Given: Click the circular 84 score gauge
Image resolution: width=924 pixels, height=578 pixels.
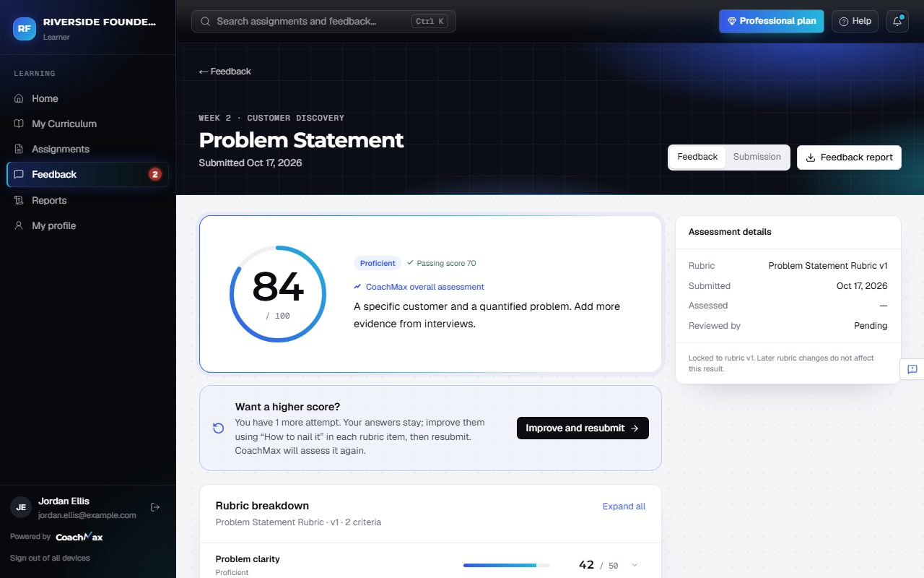Looking at the screenshot, I should point(278,294).
